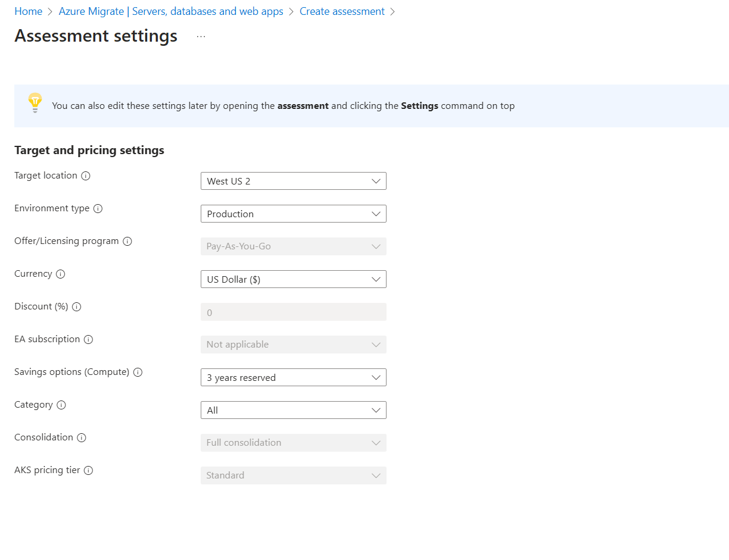This screenshot has width=729, height=560.
Task: Click the Discount percentage input field
Action: (x=293, y=312)
